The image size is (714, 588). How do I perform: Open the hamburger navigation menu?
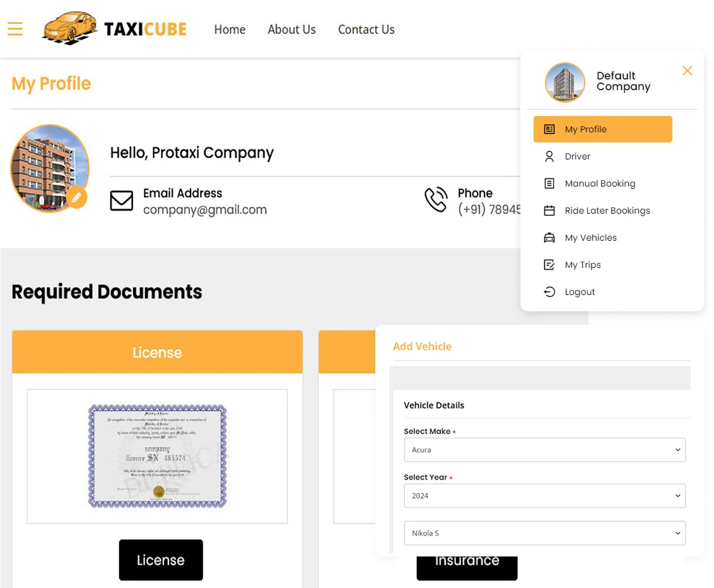coord(15,28)
